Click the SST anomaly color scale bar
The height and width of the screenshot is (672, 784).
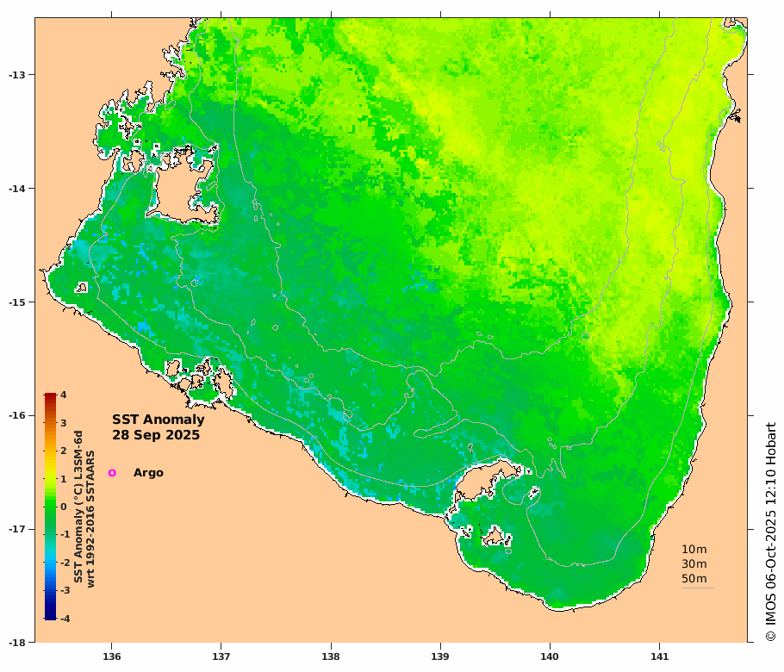tap(50, 507)
